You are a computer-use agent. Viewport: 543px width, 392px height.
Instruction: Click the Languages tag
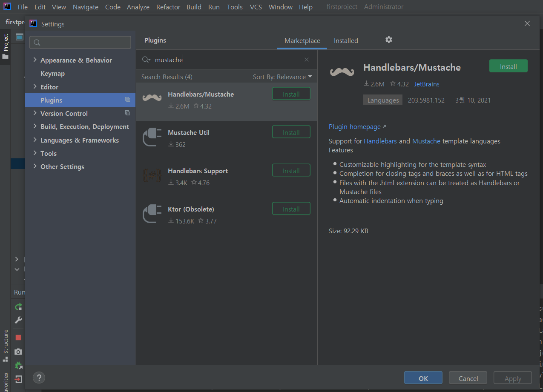point(383,100)
